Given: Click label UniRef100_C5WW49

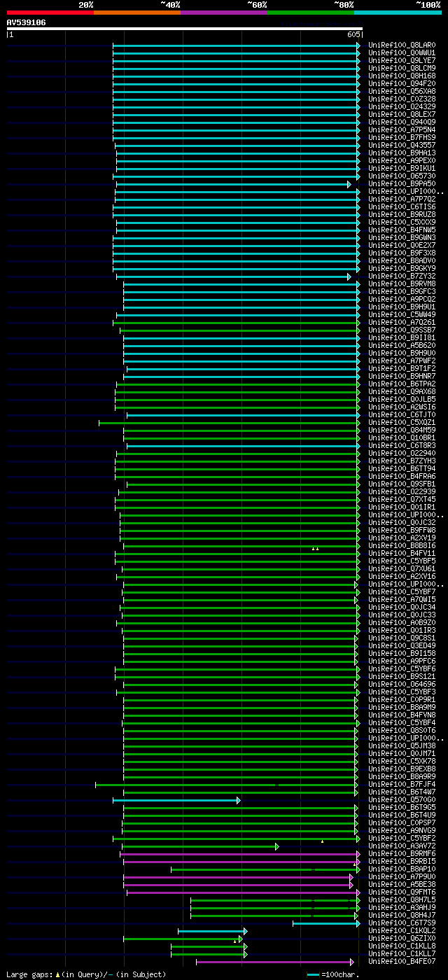Looking at the screenshot, I should click(x=402, y=315).
